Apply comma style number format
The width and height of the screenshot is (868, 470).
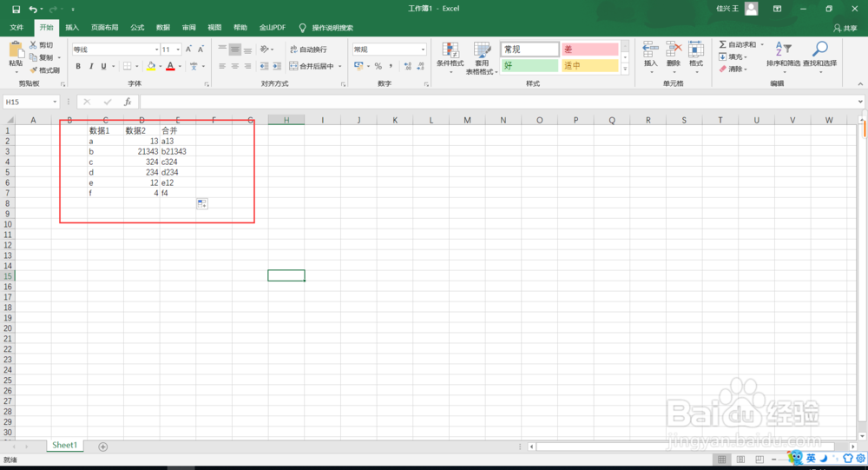click(391, 66)
